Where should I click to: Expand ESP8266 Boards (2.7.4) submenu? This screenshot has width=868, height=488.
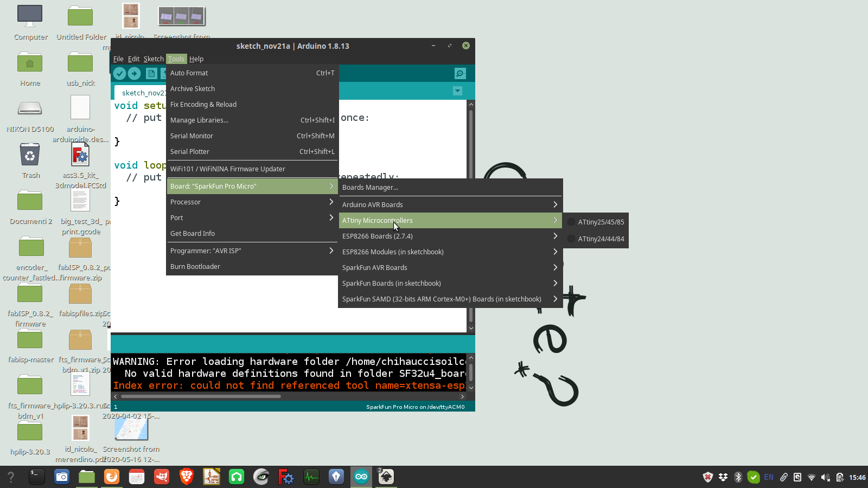pos(450,236)
